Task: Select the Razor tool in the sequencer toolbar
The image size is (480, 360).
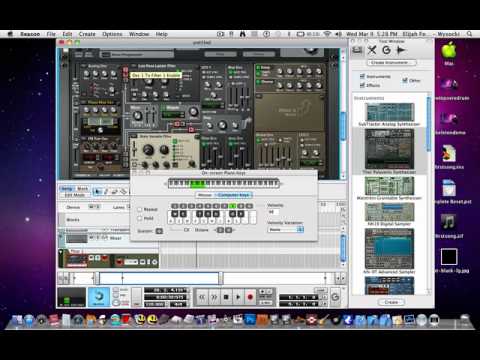Action: [x=123, y=191]
